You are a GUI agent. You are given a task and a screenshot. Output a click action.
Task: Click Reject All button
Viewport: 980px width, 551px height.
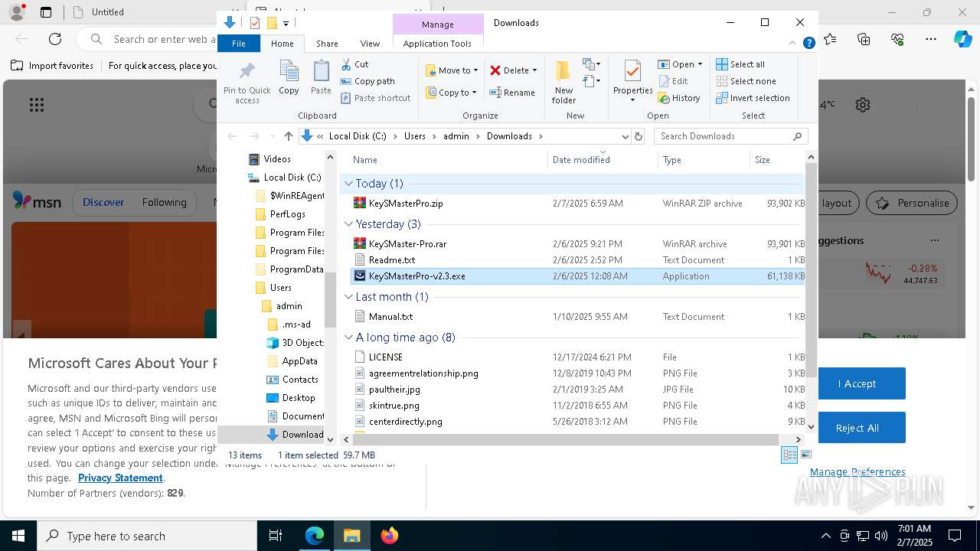(857, 428)
